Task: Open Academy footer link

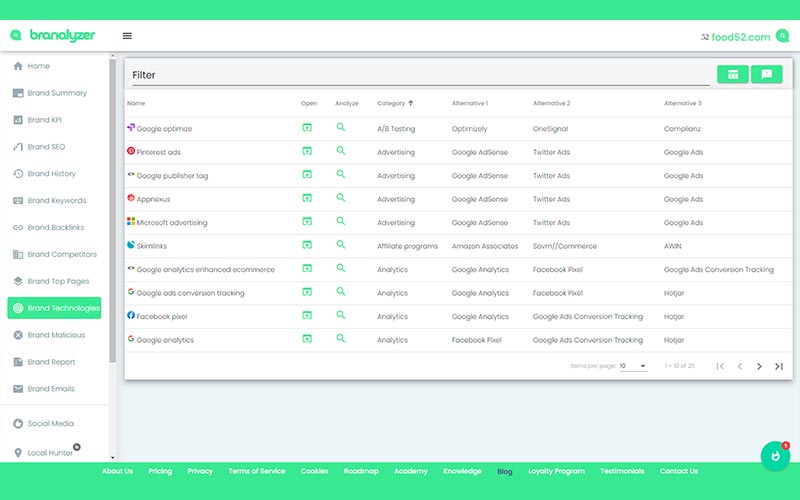Action: (411, 471)
